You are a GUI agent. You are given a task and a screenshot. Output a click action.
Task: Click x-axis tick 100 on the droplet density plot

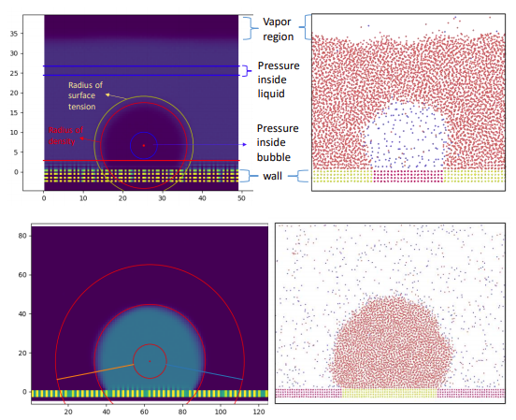pos(221,412)
